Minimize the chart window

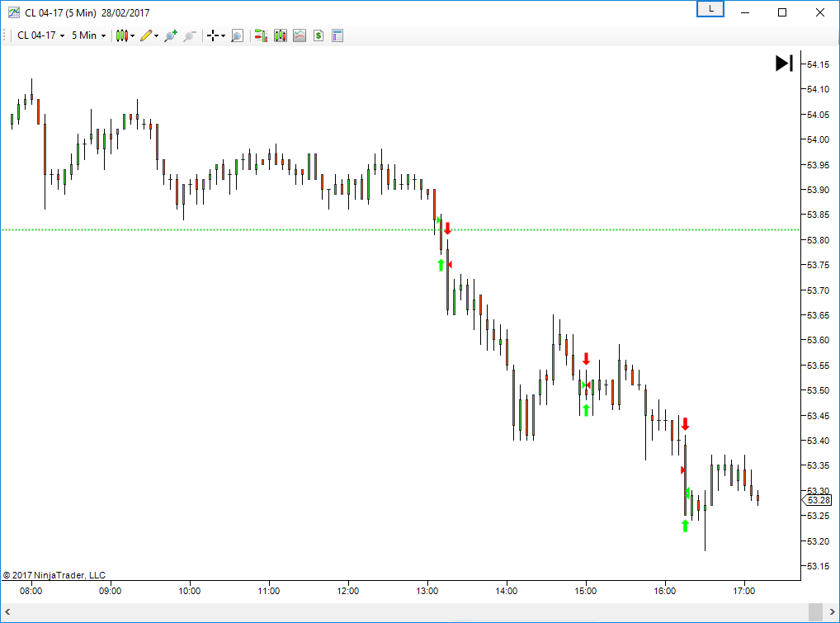[x=744, y=12]
